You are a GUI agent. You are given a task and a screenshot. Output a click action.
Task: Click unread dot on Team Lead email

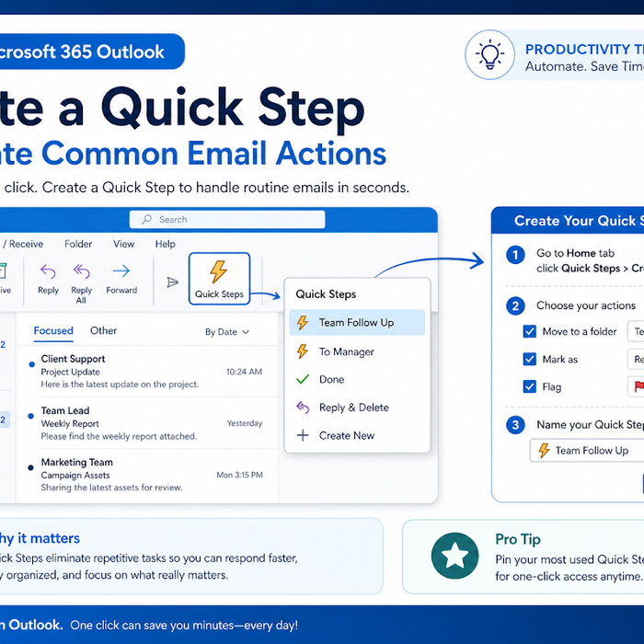click(30, 416)
